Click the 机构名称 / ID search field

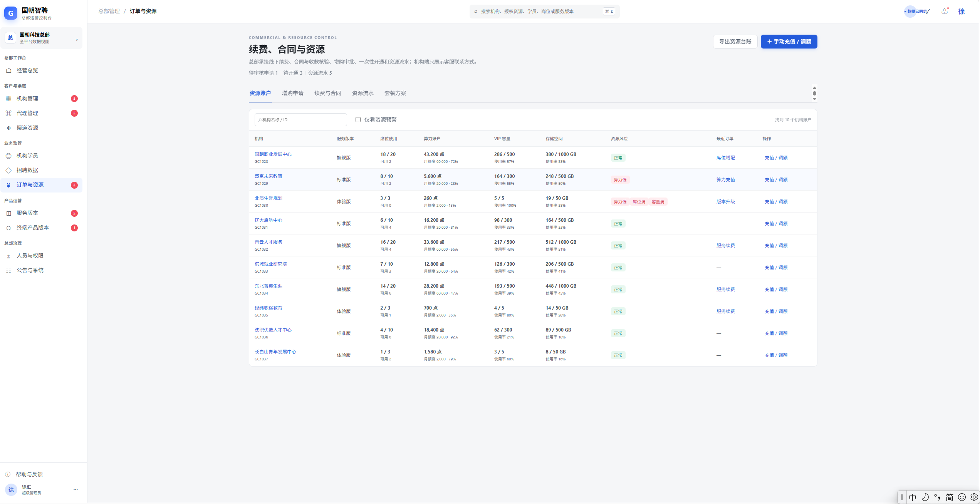click(300, 120)
